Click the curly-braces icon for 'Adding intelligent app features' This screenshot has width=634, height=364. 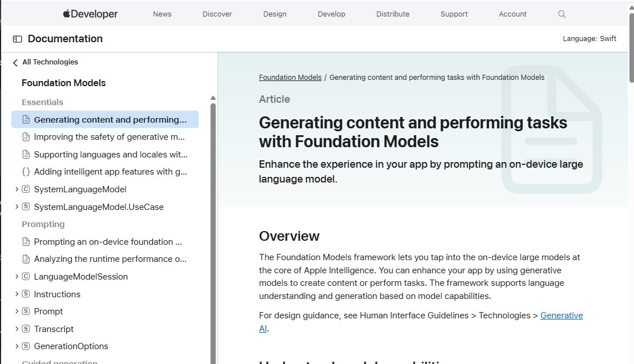click(26, 171)
